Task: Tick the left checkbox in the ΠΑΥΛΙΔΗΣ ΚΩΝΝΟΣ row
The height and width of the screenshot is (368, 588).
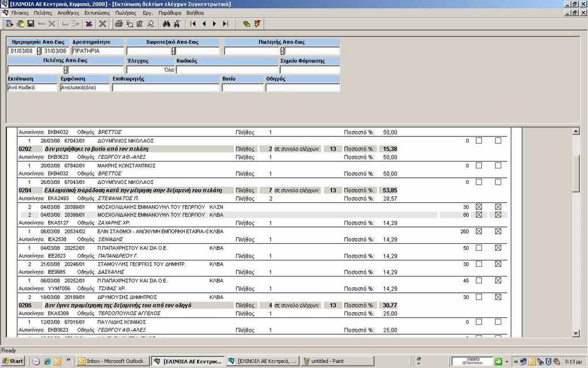Action: (x=479, y=322)
